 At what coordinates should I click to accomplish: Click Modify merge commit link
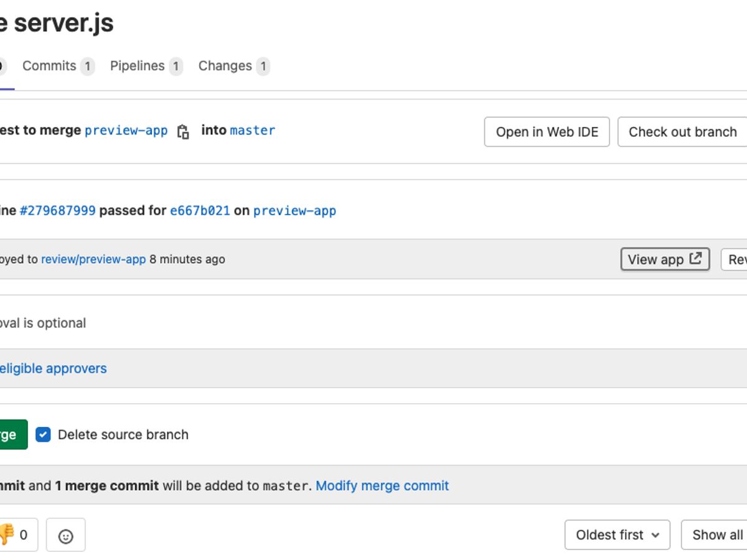[x=382, y=485]
